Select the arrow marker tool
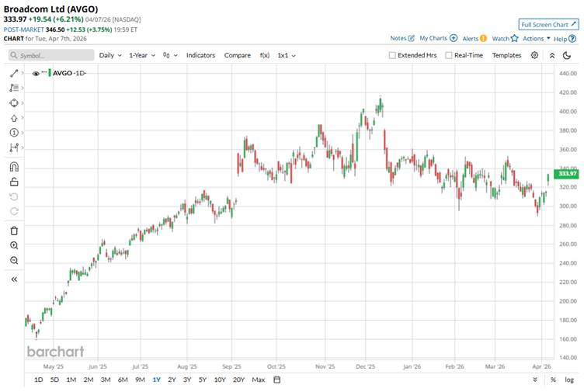The height and width of the screenshot is (392, 584). [14, 118]
